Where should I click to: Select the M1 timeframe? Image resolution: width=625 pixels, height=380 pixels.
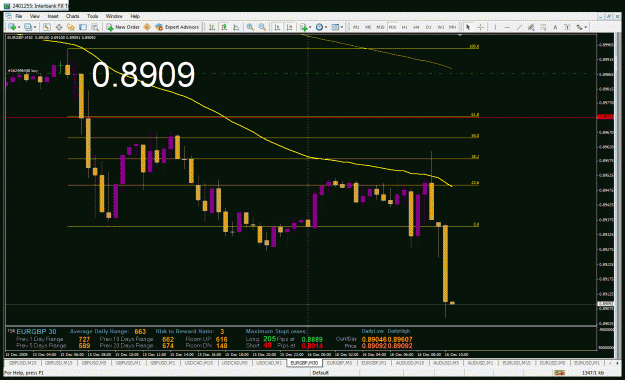(x=356, y=27)
